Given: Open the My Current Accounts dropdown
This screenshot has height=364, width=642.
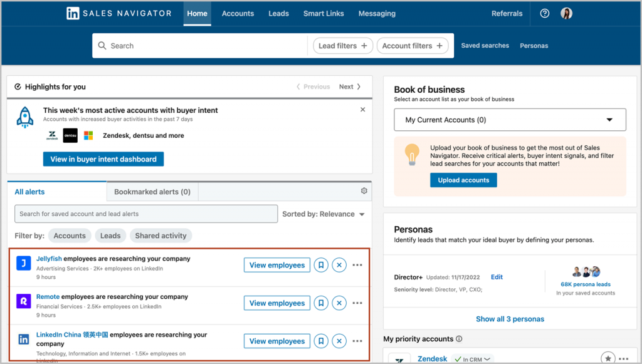Looking at the screenshot, I should [510, 120].
